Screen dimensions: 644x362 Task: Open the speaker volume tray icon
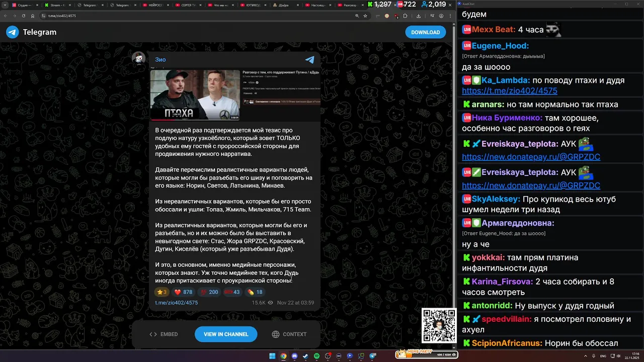(619, 356)
